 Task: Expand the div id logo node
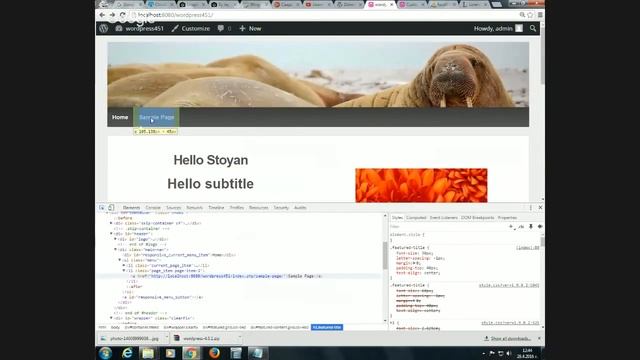116,239
